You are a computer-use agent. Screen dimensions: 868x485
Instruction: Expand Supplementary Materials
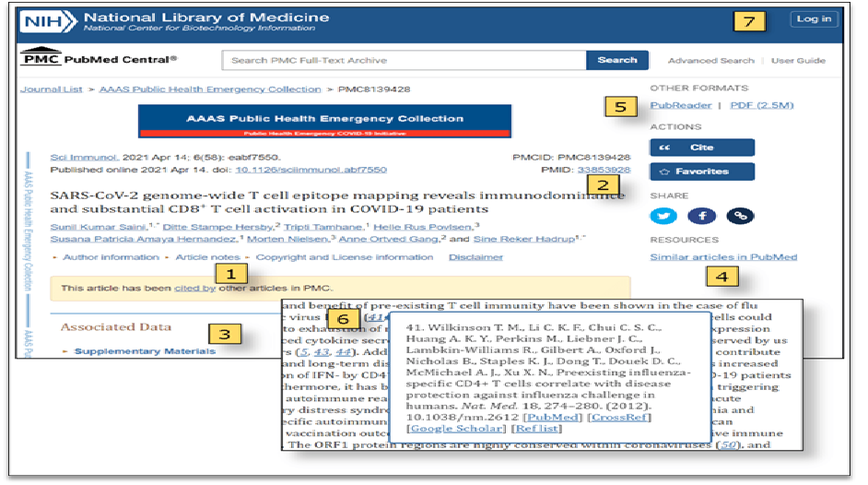(145, 351)
